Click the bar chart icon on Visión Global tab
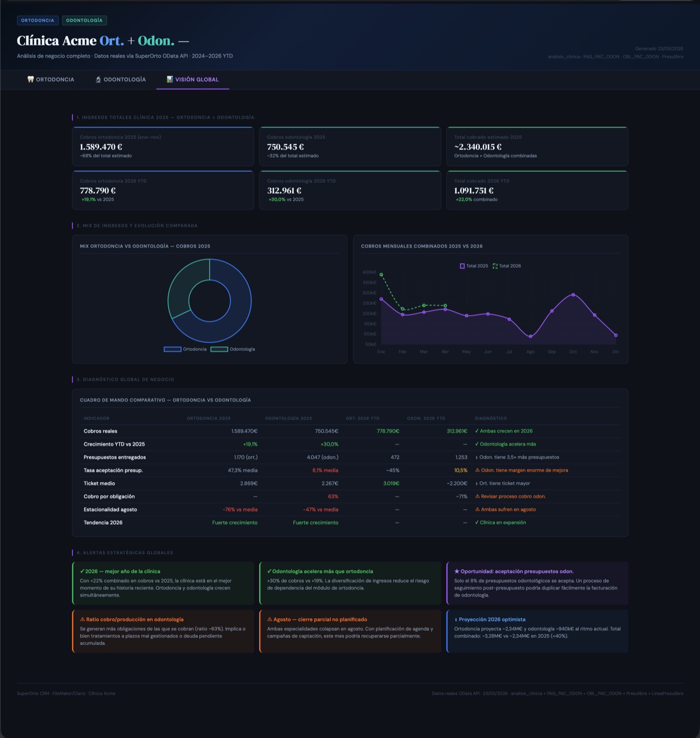This screenshot has height=738, width=700. [x=170, y=79]
